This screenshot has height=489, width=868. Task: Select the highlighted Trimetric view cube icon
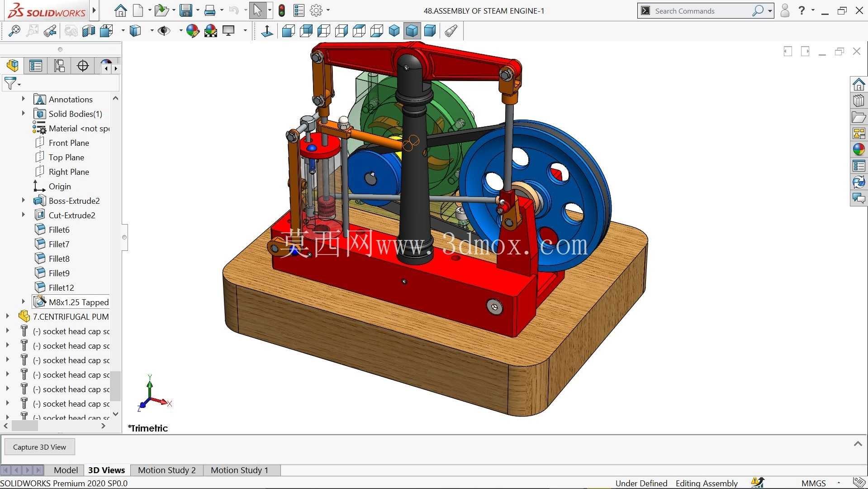point(412,31)
